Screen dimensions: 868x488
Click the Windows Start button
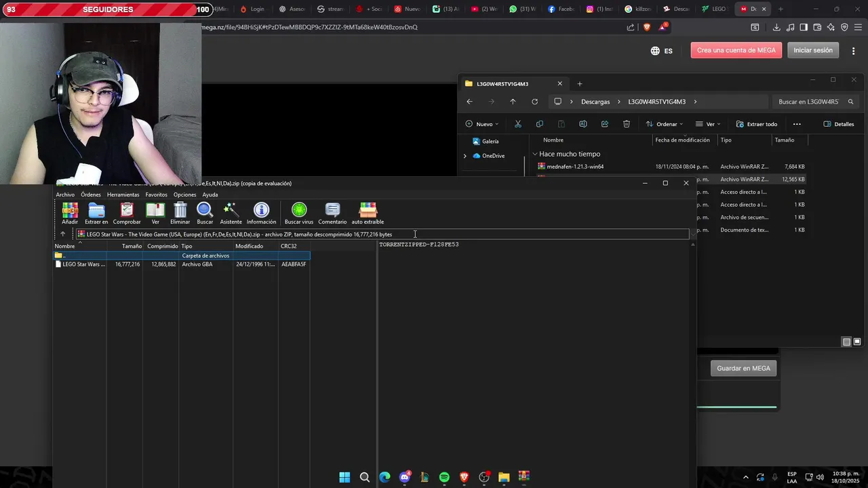[x=344, y=477]
